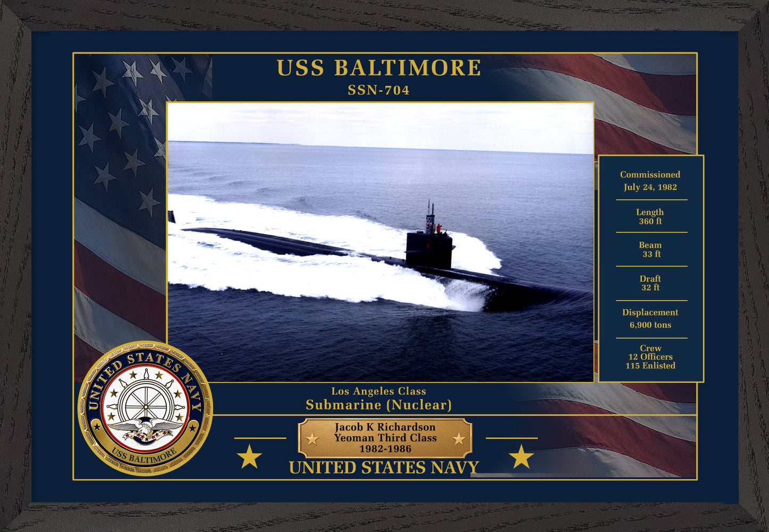Click the 'Yeoman Third Class' rank text
The width and height of the screenshot is (769, 532).
(385, 438)
